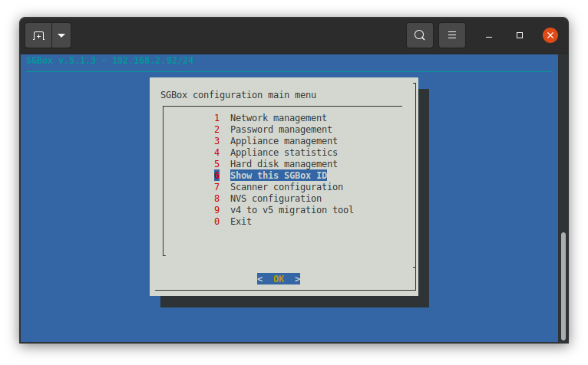This screenshot has width=588, height=365.
Task: Select Network management menu entry
Action: pyautogui.click(x=278, y=118)
